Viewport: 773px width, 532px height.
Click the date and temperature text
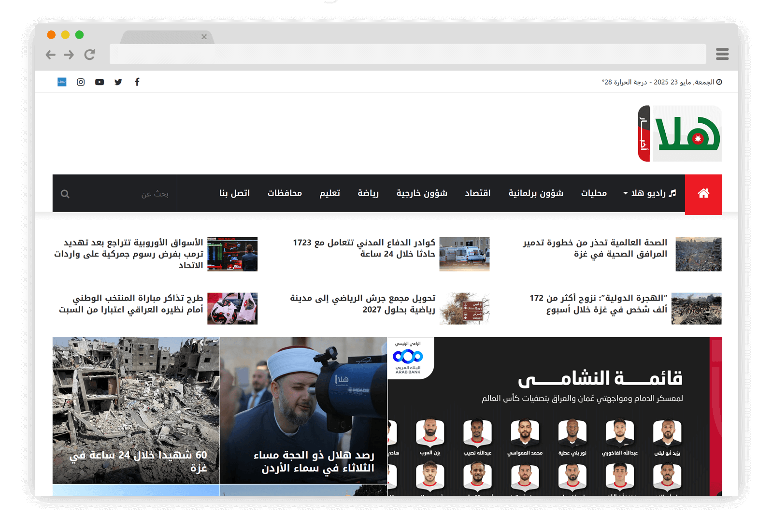tap(658, 82)
